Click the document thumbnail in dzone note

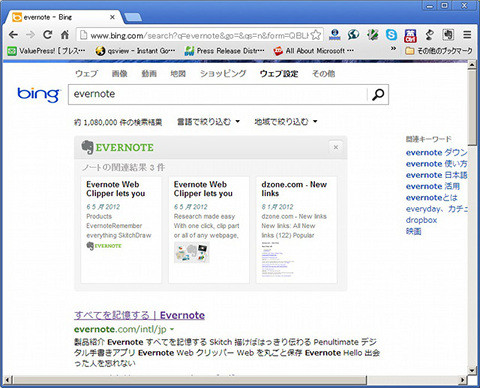(x=278, y=260)
